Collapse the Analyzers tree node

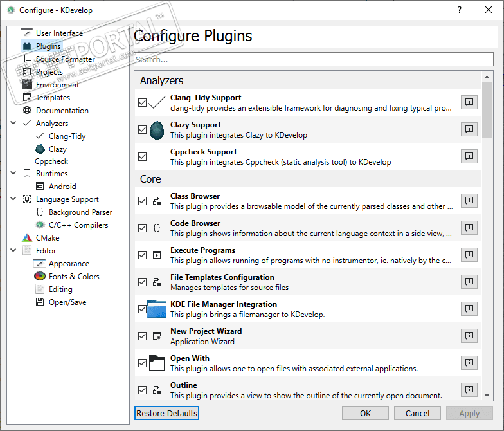click(x=14, y=123)
